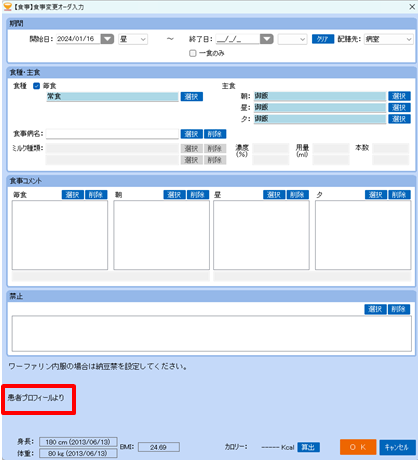Click the end date input field
418x462 pixels.
coord(238,39)
